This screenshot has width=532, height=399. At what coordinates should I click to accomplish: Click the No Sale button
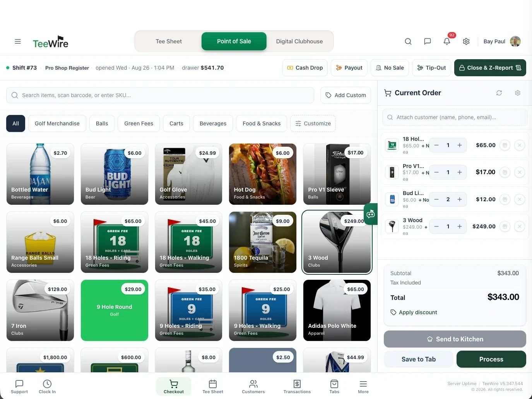point(390,68)
